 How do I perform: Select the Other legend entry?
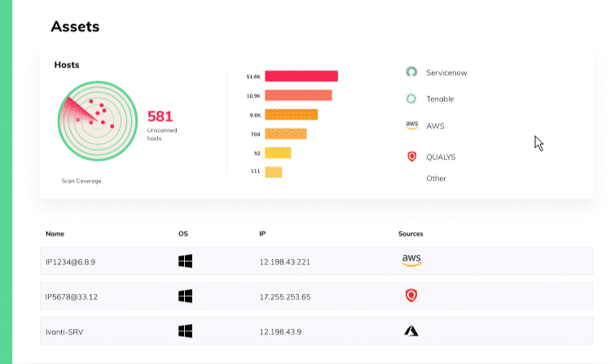436,178
